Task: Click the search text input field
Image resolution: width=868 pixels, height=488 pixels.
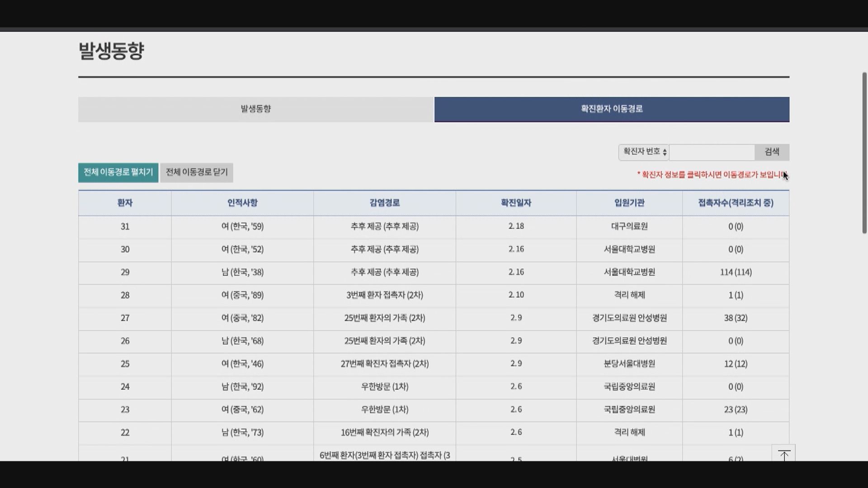Action: click(x=712, y=152)
